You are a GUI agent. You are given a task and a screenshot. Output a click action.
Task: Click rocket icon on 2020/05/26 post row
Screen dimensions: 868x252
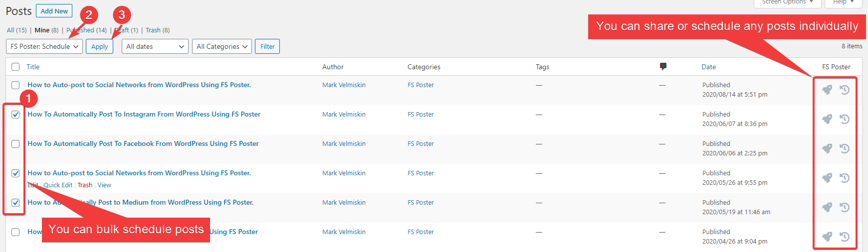[x=827, y=178]
